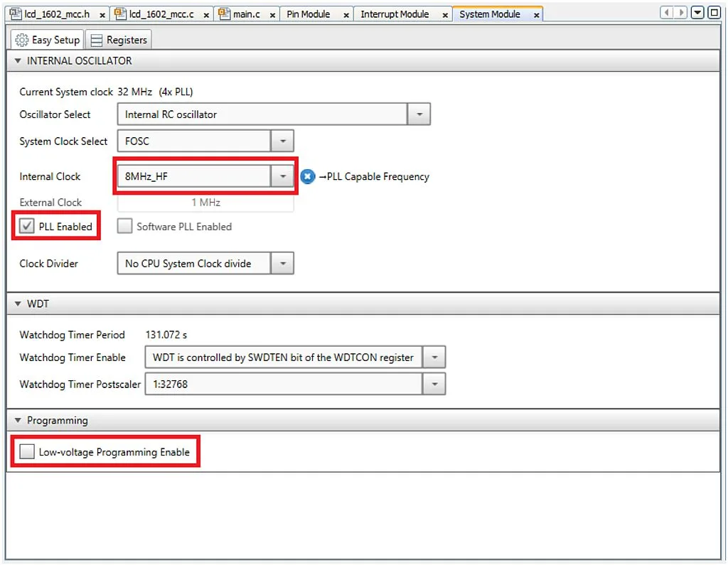The image size is (728, 565).
Task: Select the Easy Setup view
Action: [48, 40]
